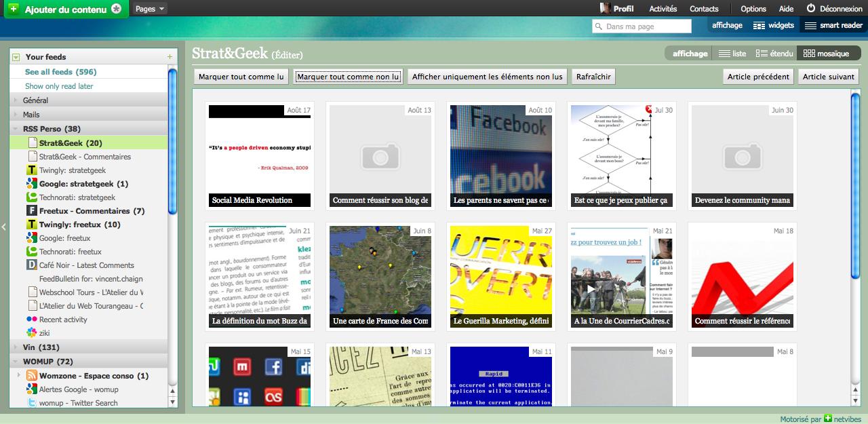Viewport: 868px width, 424px height.
Task: Select the Strat&Geek (20) feed
Action: (x=88, y=142)
